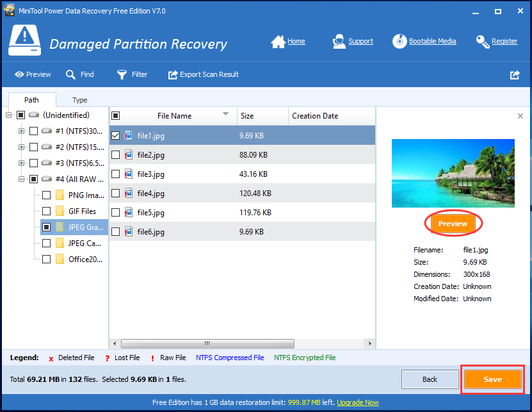
Task: Click the beach preview thumbnail image
Action: pos(453,173)
